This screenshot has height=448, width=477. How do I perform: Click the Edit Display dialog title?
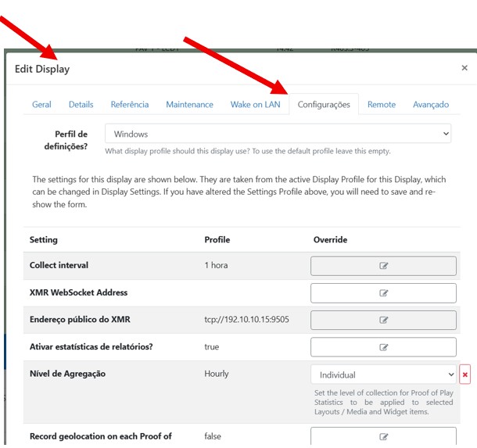pyautogui.click(x=42, y=70)
